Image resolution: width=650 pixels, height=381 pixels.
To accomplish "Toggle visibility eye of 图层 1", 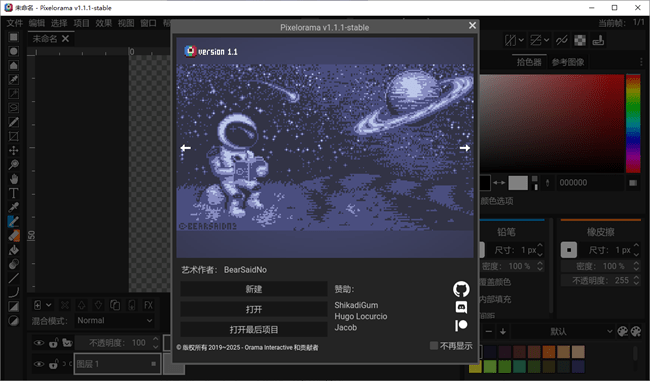I will (x=39, y=364).
